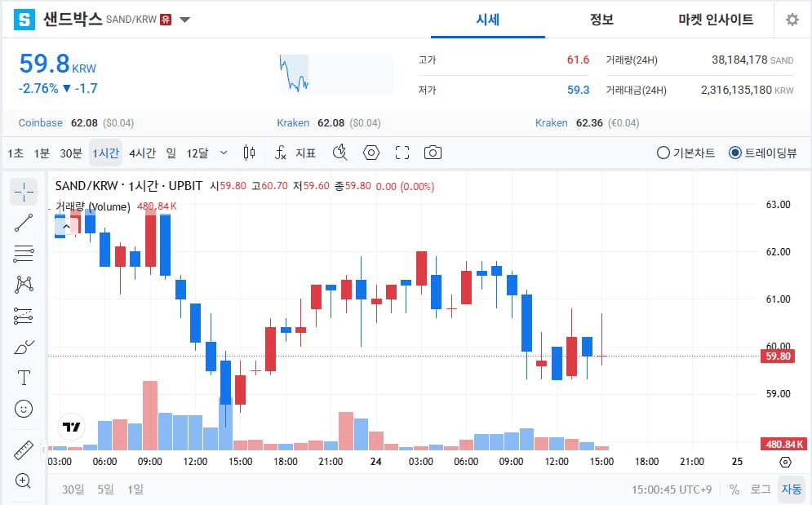The image size is (812, 505).
Task: Switch to the 시세 tab
Action: [488, 20]
